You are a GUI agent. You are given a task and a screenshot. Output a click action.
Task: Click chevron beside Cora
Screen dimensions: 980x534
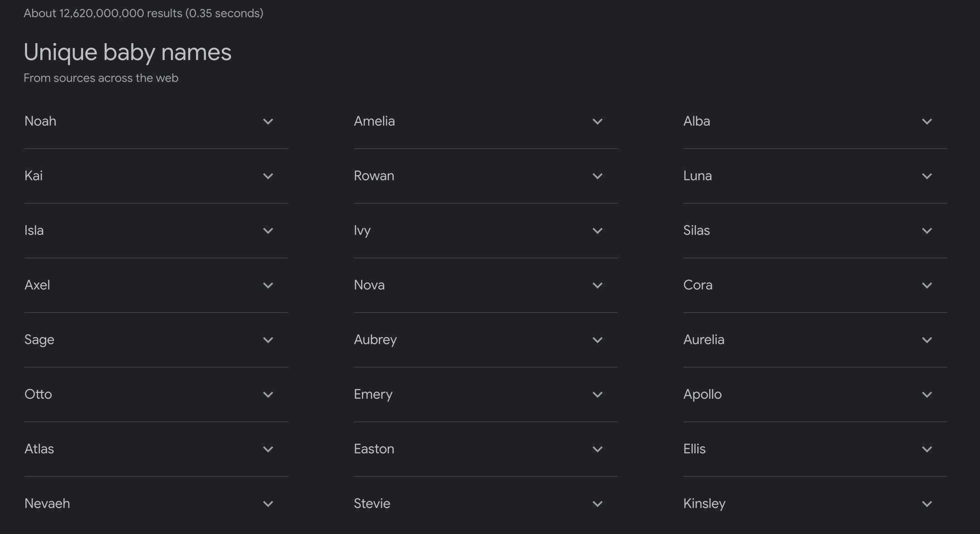[927, 285]
